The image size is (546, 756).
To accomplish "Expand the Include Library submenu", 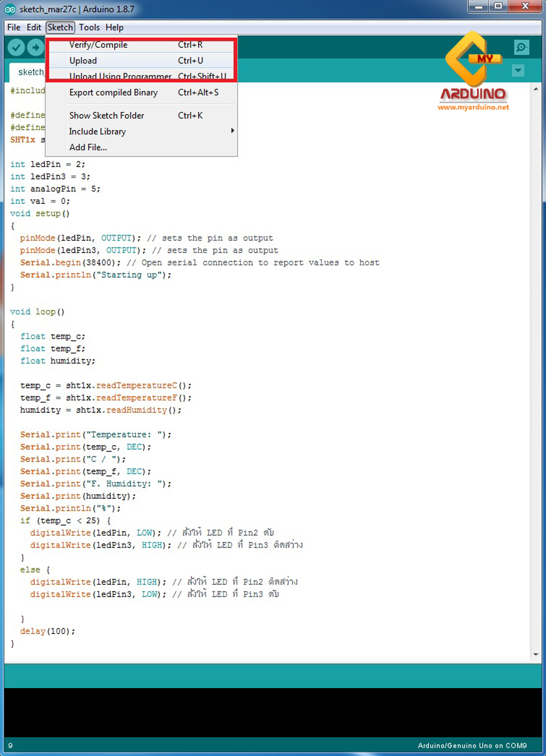I will [98, 131].
